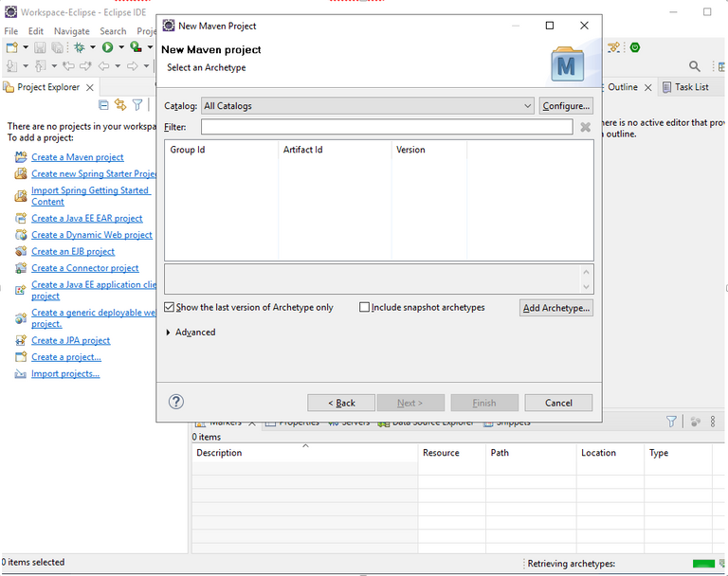Click the yellow arrows icon beside the Spring icon
728x576 pixels.
click(614, 47)
